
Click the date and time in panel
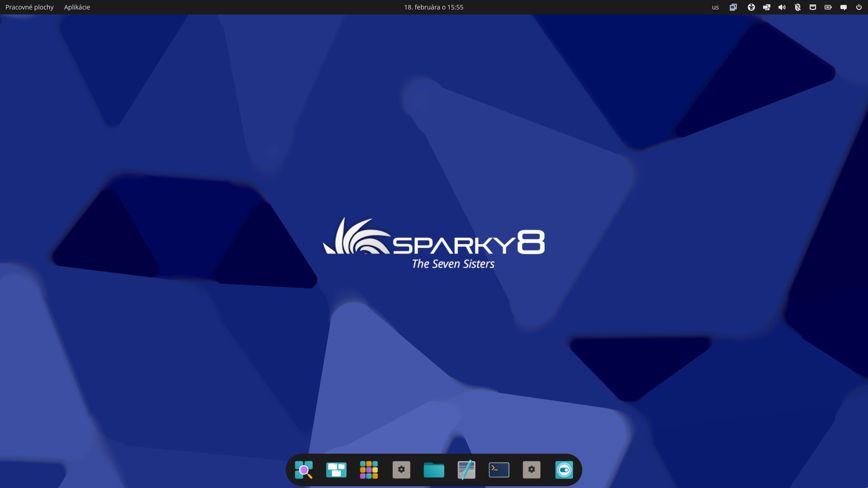[434, 7]
